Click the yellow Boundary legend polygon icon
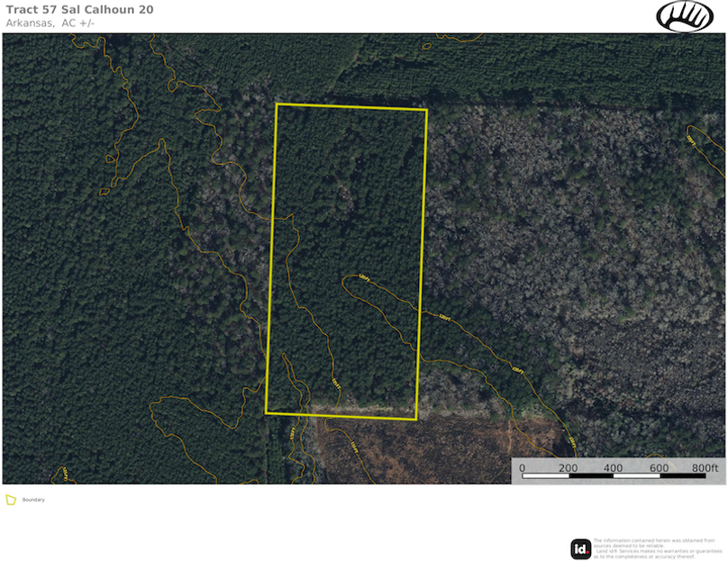This screenshot has width=728, height=562. point(10,500)
